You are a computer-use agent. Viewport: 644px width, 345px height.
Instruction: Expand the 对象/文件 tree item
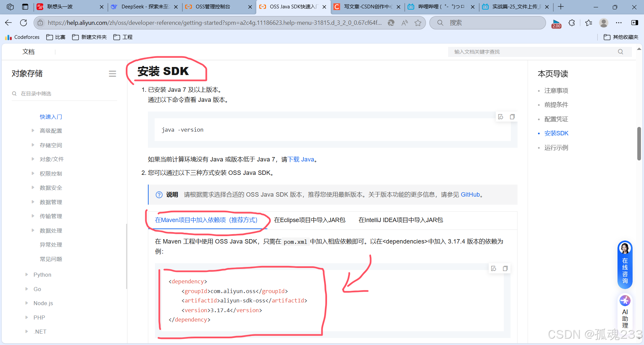tap(33, 159)
